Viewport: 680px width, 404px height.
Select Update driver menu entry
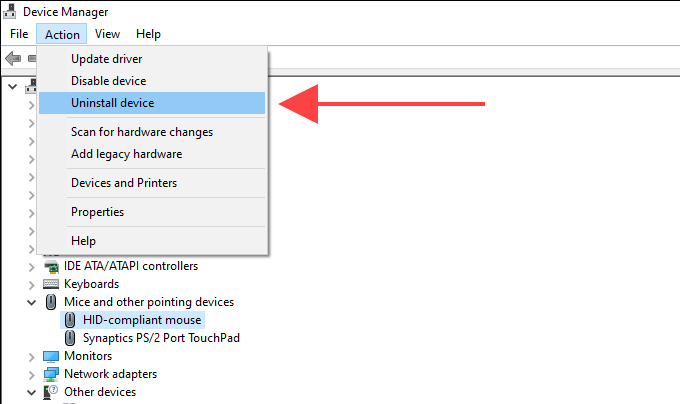[106, 59]
